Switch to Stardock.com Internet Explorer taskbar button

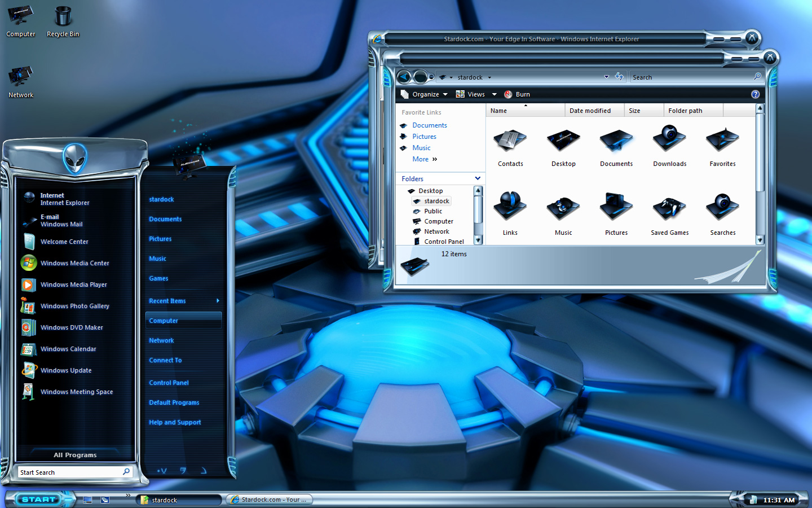pos(270,500)
